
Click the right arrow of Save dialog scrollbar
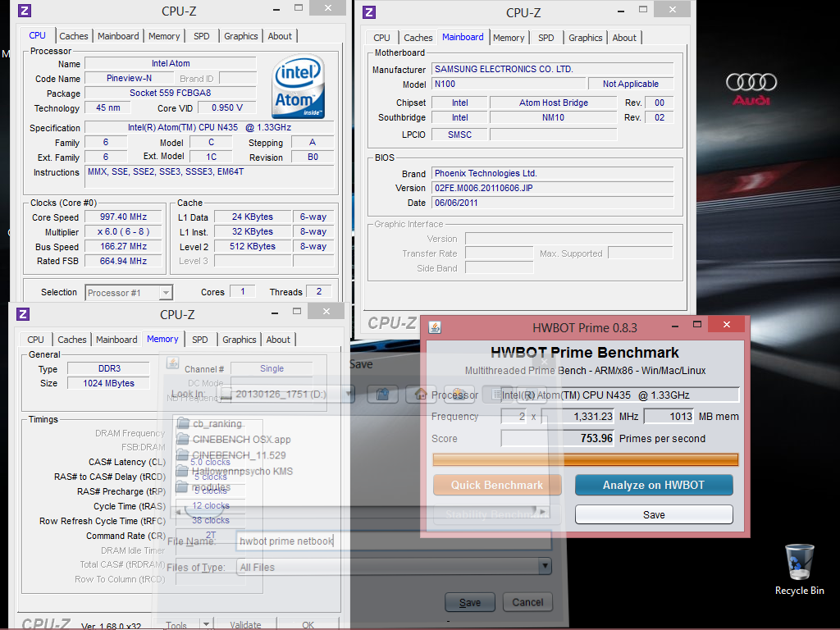542,511
